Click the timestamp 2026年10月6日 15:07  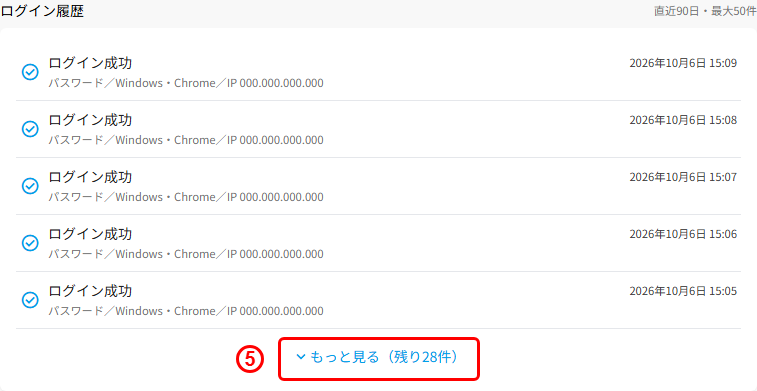click(683, 178)
